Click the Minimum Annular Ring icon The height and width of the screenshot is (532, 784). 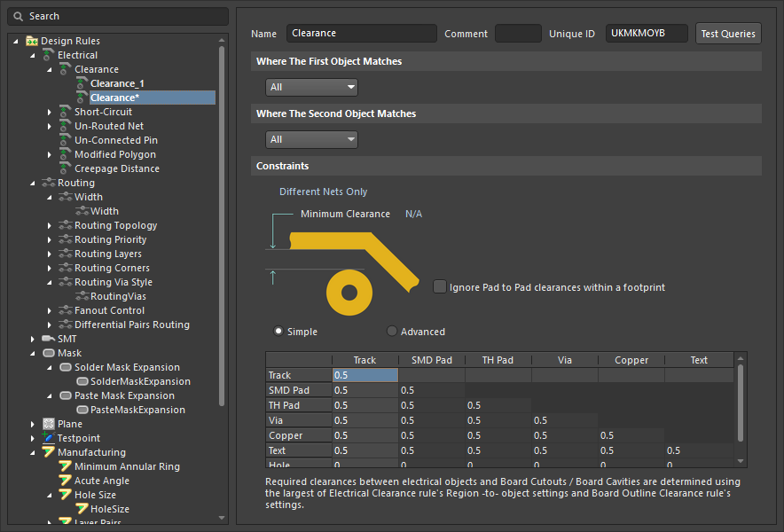pos(65,466)
